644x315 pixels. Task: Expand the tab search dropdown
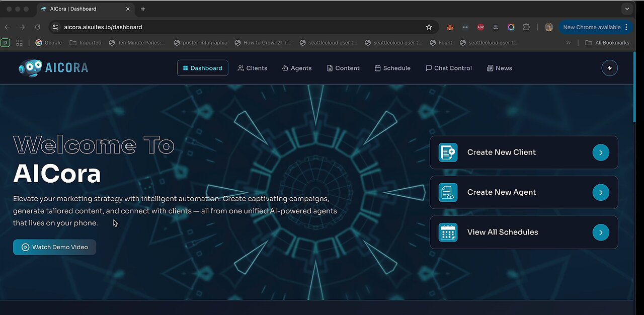point(627,9)
